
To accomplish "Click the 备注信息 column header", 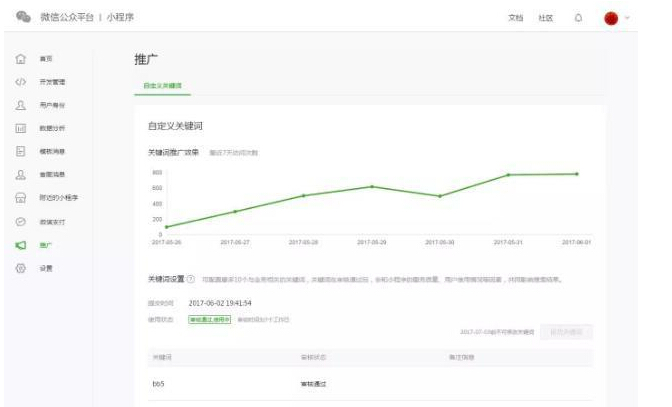I will 462,357.
